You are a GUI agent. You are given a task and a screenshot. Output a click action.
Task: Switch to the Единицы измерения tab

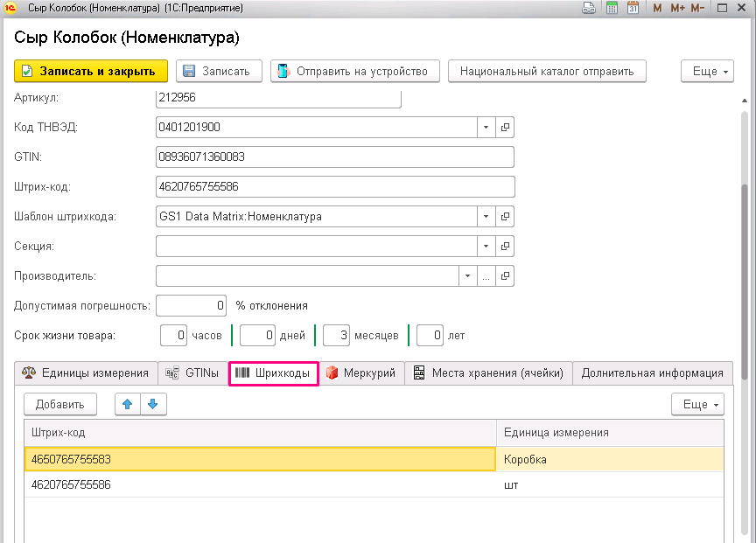pyautogui.click(x=86, y=372)
